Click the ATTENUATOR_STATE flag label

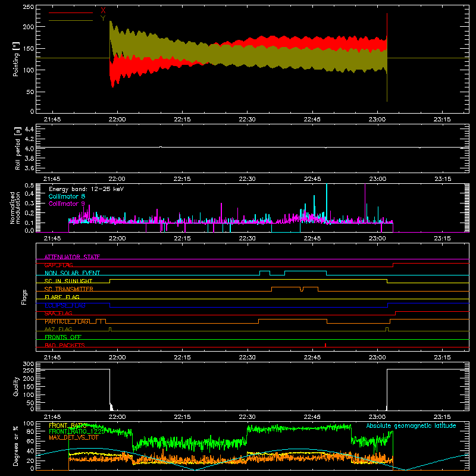(x=72, y=257)
